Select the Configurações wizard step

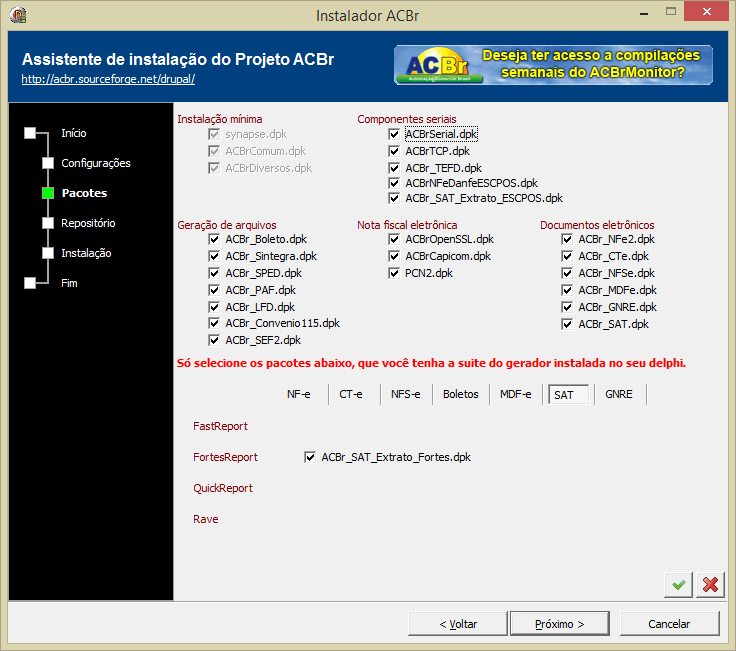coord(96,163)
